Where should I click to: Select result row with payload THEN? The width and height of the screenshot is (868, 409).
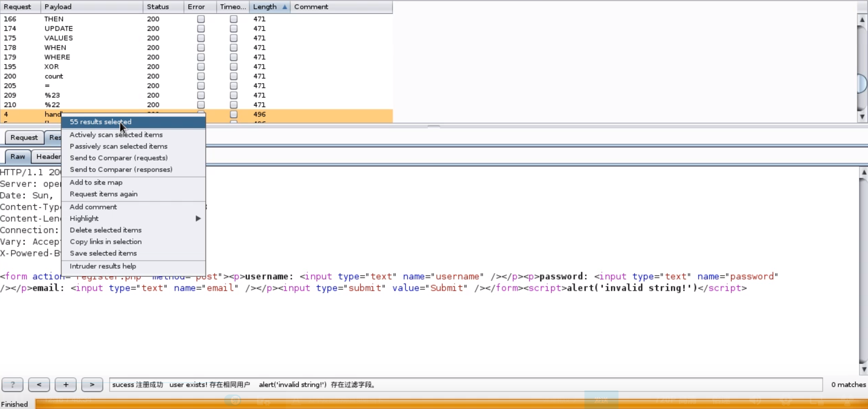pos(196,19)
